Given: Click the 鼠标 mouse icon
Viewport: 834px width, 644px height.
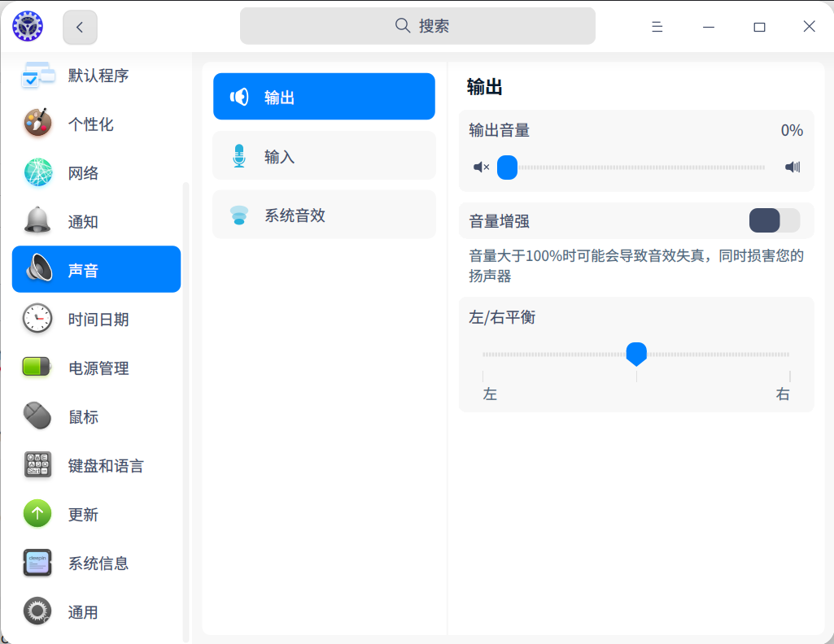Looking at the screenshot, I should point(37,416).
